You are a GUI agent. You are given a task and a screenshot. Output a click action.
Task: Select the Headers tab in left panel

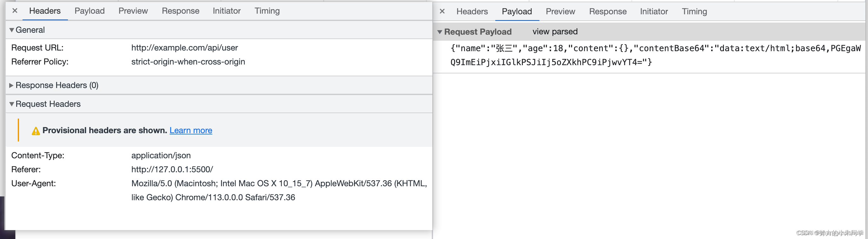click(45, 11)
